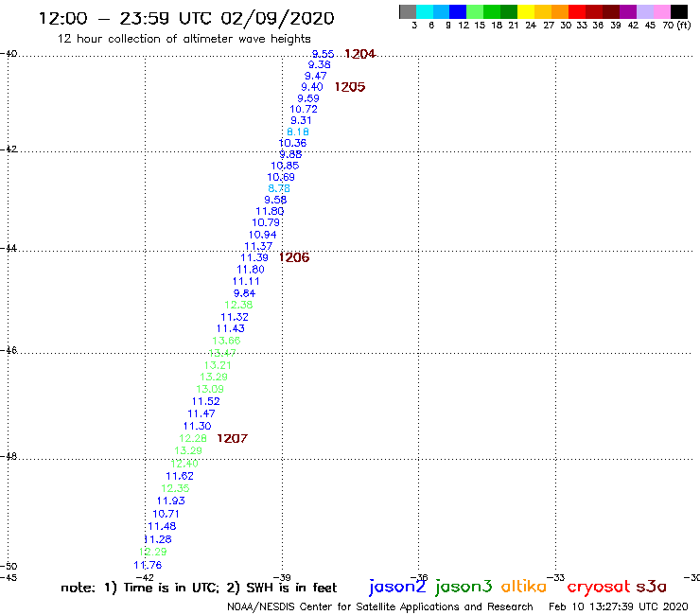This screenshot has width=700, height=615.
Task: Select the 10.69 wave height reading
Action: [x=281, y=177]
